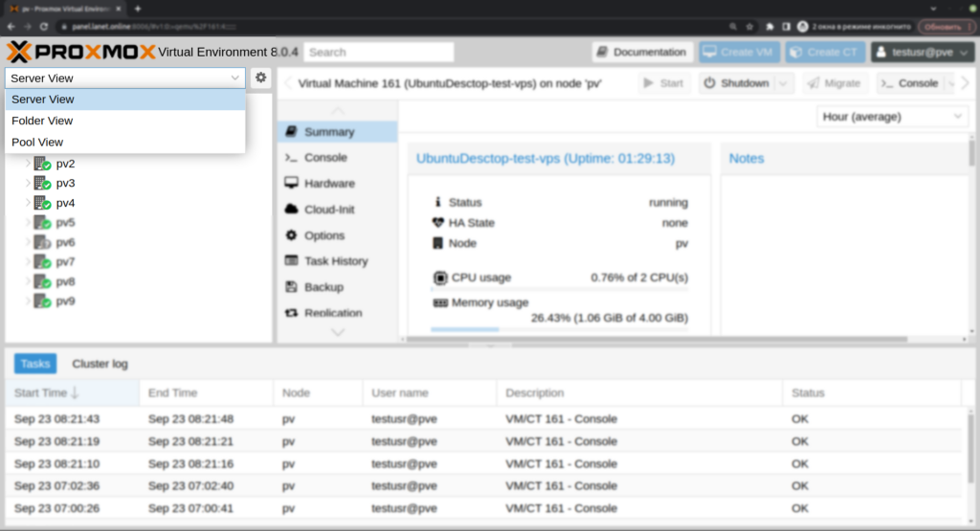Switch to the Cluster log tab
This screenshot has width=980, height=531.
pyautogui.click(x=100, y=364)
